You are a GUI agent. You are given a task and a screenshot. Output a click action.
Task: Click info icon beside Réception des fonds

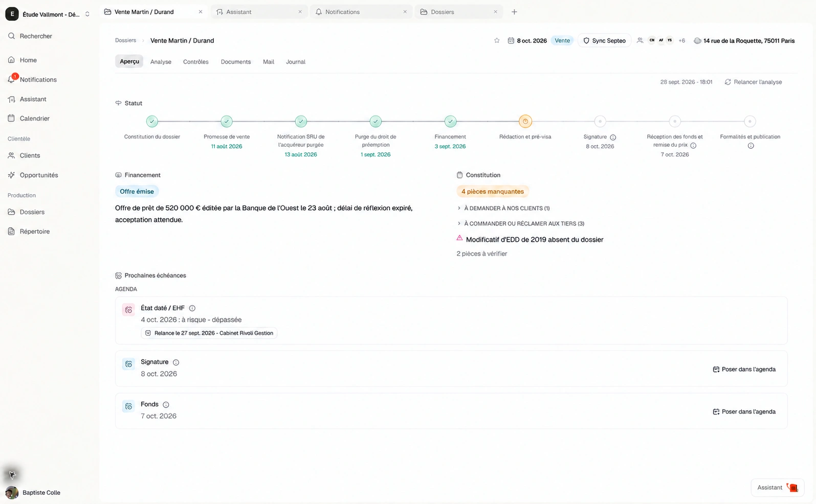pyautogui.click(x=693, y=145)
